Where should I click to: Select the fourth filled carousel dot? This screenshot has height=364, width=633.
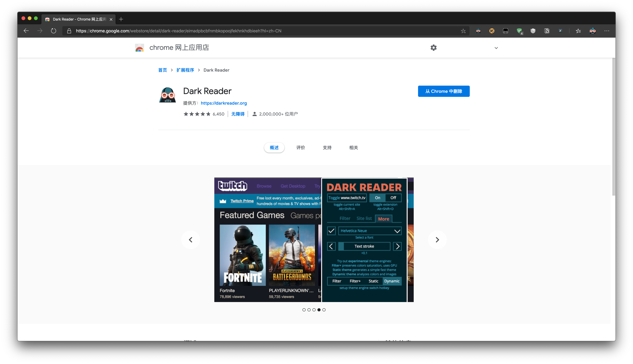319,310
